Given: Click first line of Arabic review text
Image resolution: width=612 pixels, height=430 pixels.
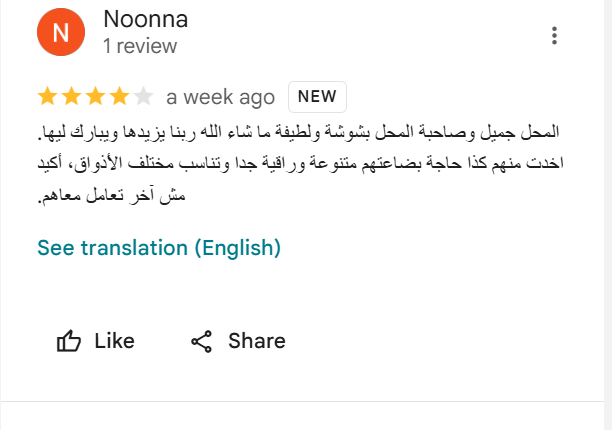Looking at the screenshot, I should coord(299,132).
